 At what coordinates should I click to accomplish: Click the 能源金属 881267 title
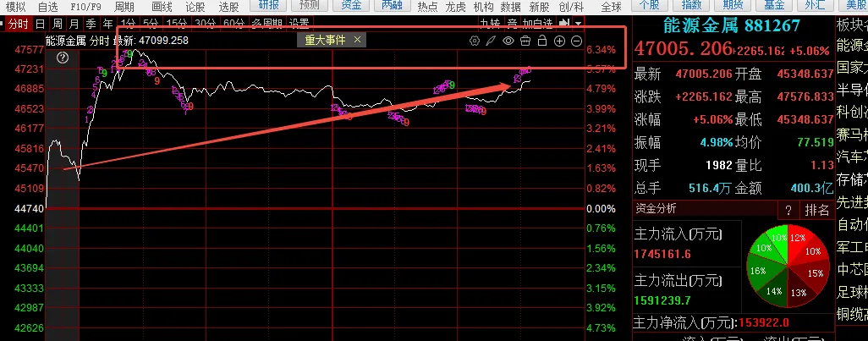[732, 25]
